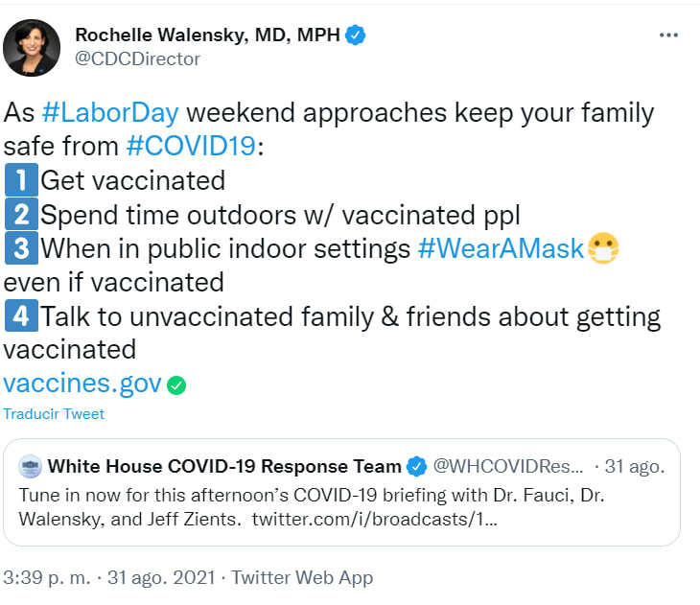Click Rochelle Walensky's profile picture
The height and width of the screenshot is (605, 700).
click(33, 48)
